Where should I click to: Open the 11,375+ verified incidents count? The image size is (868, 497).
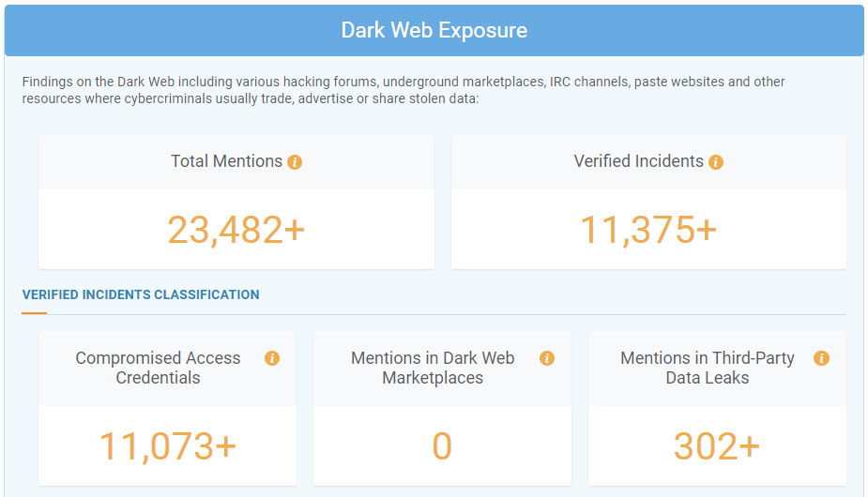tap(648, 230)
